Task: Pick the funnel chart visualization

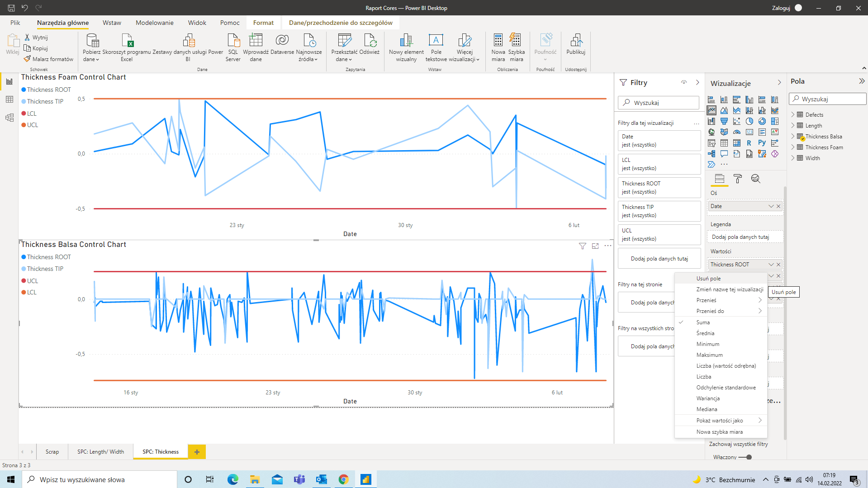Action: tap(724, 121)
